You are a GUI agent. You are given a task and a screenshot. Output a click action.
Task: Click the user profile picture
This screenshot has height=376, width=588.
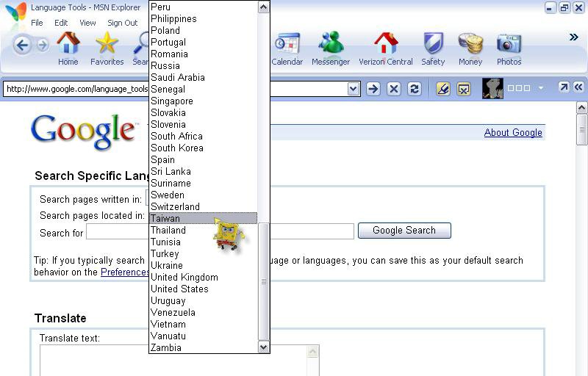tap(492, 88)
